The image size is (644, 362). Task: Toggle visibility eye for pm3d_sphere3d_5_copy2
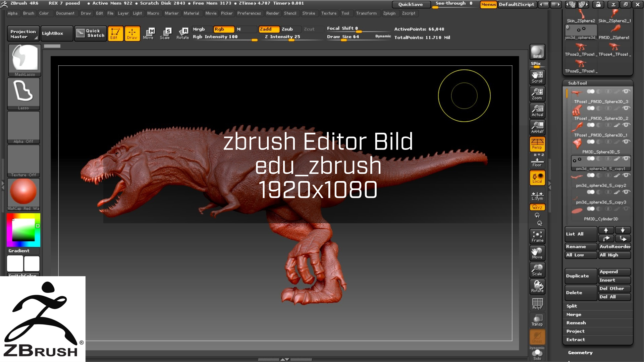pyautogui.click(x=626, y=175)
